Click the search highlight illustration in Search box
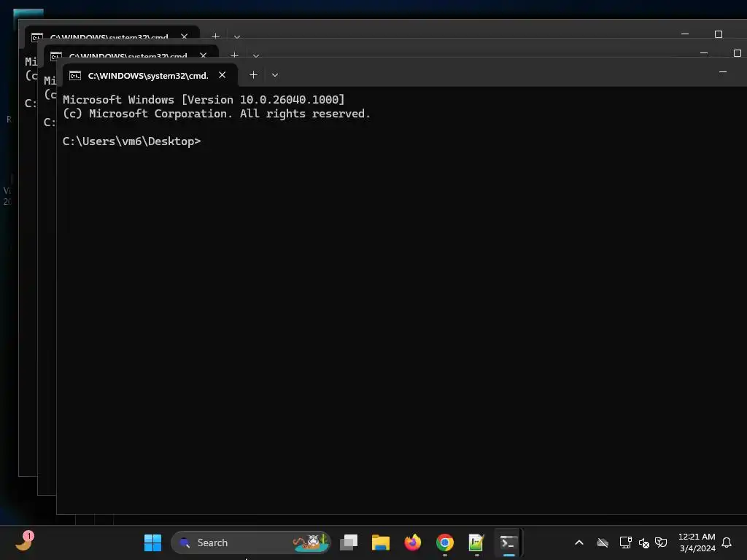This screenshot has height=560, width=747. point(311,542)
